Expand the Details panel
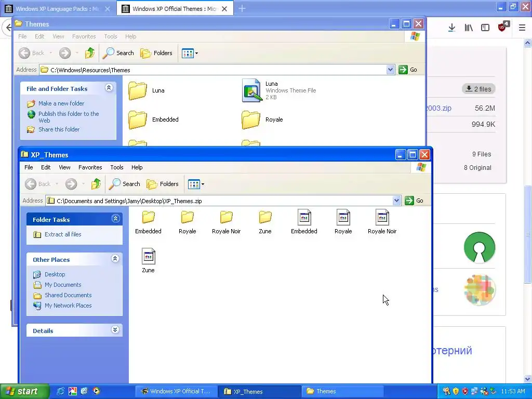 (115, 330)
